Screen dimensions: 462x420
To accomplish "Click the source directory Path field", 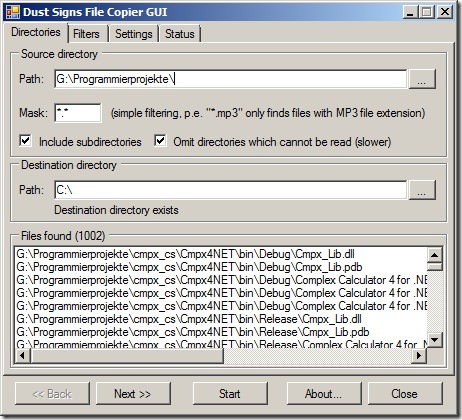I will (230, 79).
